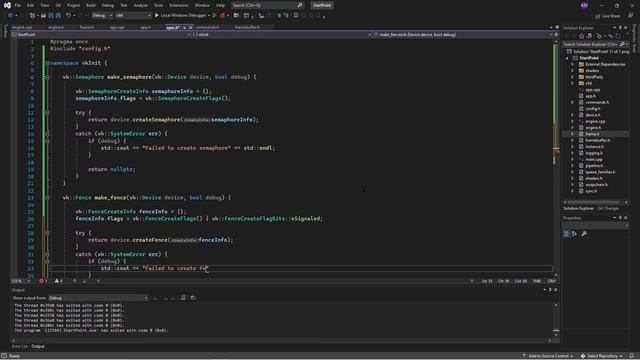Click the Search (Ctrl+Q) box
640x360 pixels.
pos(267,5)
